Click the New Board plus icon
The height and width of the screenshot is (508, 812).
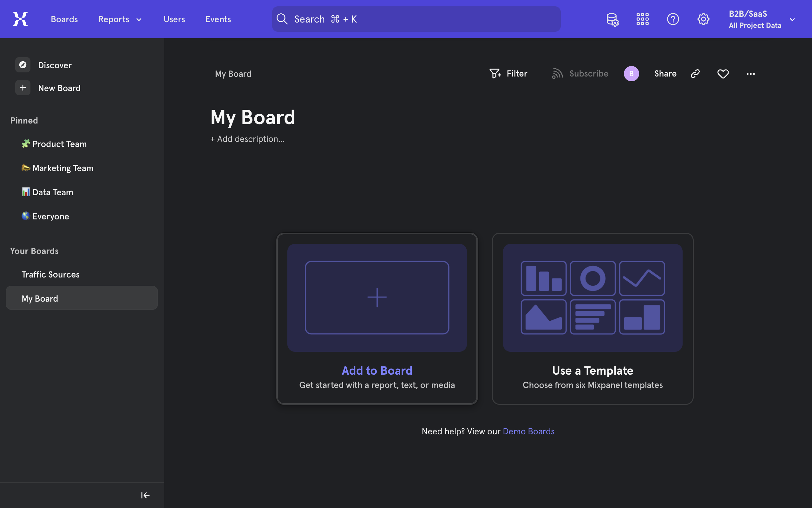pos(23,88)
